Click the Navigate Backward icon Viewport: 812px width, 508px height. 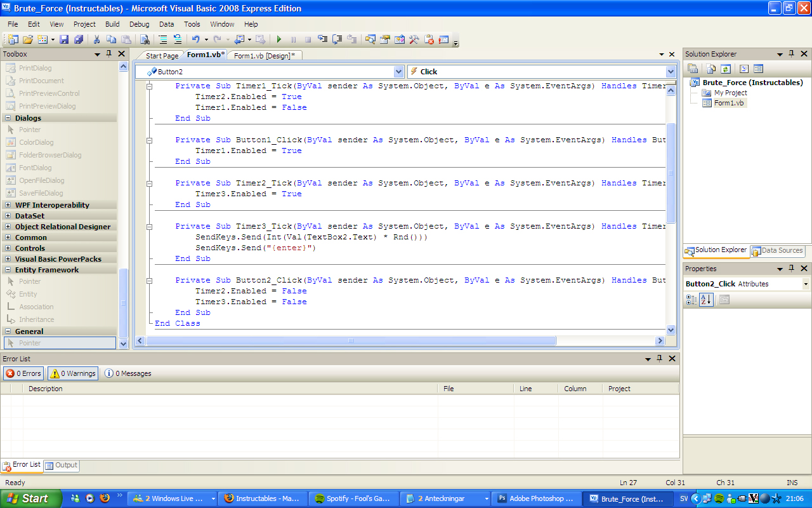click(239, 39)
